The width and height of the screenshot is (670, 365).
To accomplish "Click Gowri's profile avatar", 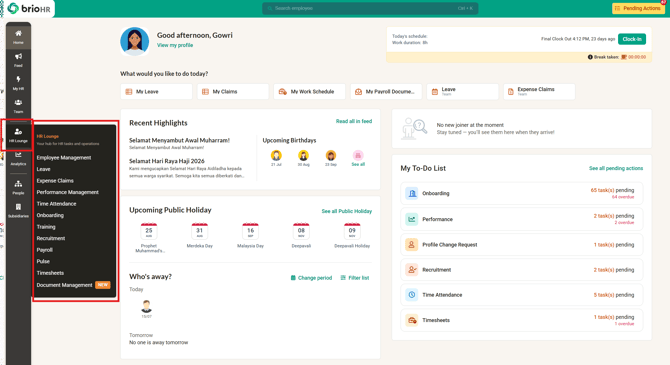I will click(x=135, y=41).
